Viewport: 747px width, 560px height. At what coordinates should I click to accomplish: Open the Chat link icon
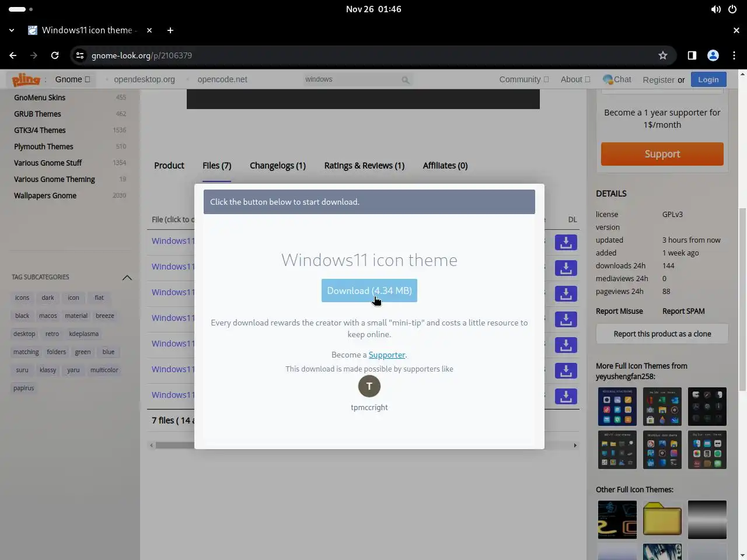(608, 79)
